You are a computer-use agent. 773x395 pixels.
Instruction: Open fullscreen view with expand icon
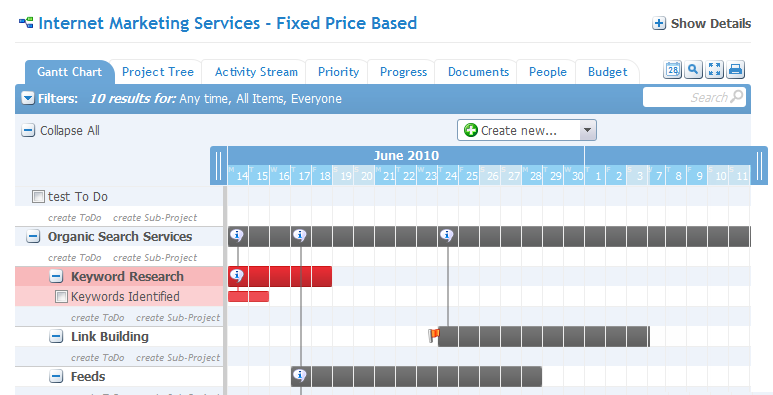[x=714, y=70]
